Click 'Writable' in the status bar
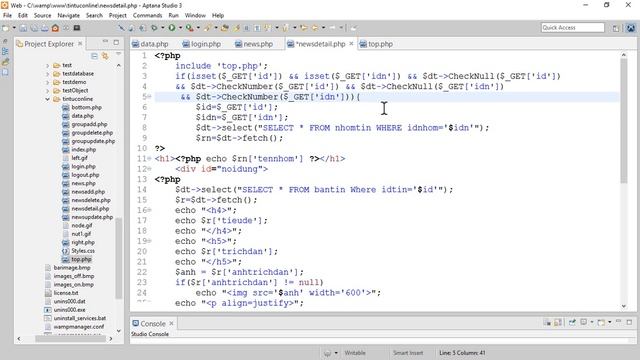The height and width of the screenshot is (360, 640). (355, 353)
